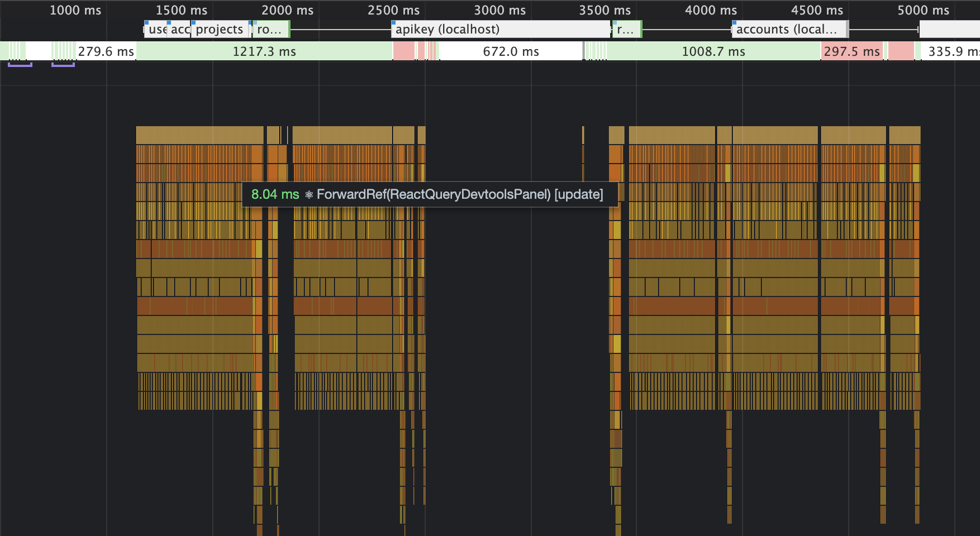Click the 5000 ms ruler label

[x=923, y=10]
